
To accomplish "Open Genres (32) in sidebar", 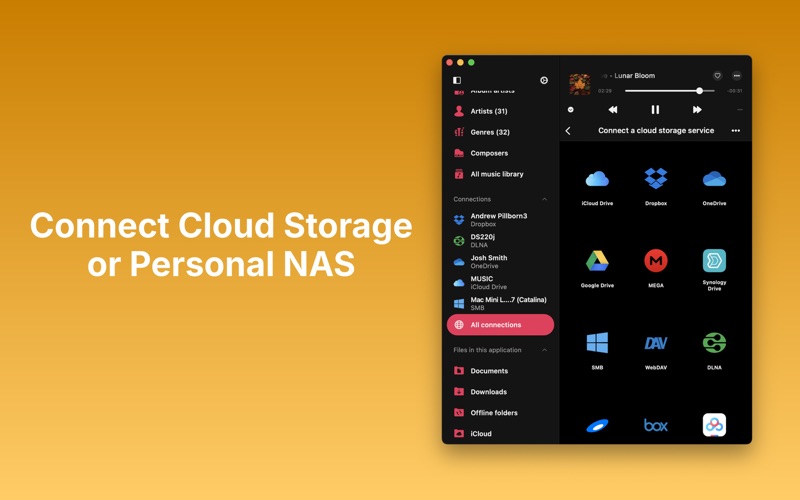I will [500, 132].
